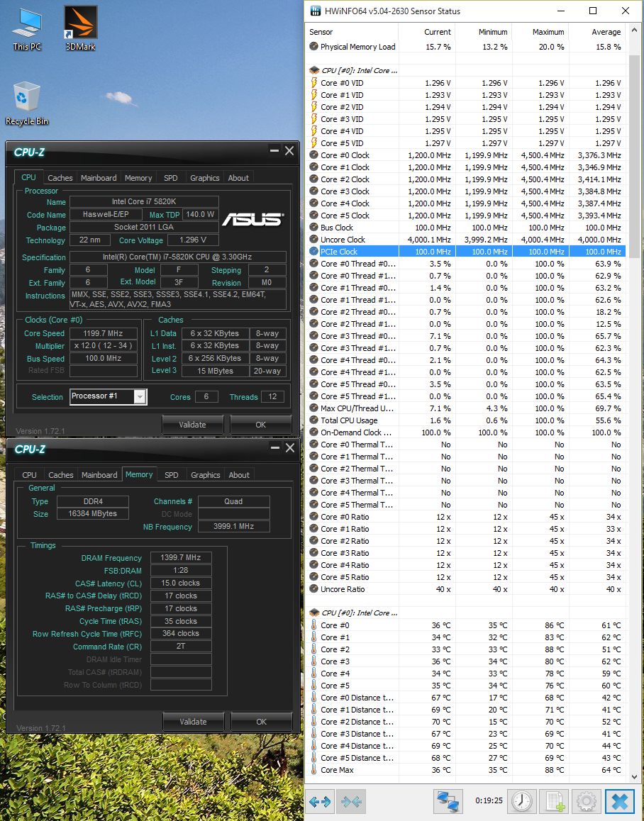
Task: Open SPD tab in top CPU-Z window
Action: [x=171, y=178]
